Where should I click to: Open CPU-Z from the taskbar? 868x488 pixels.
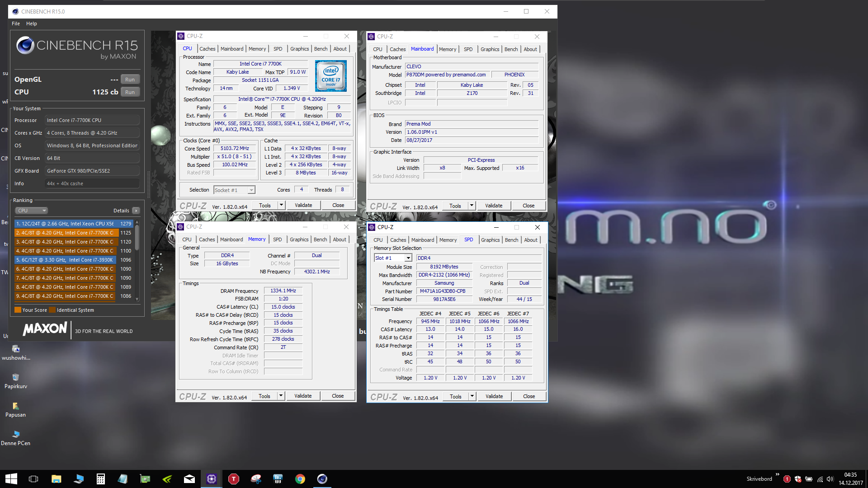211,479
